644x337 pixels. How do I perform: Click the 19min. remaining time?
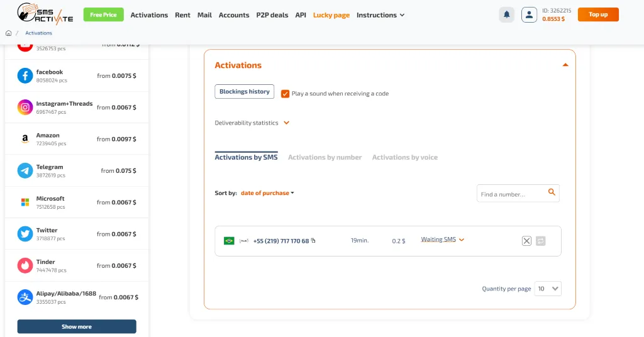(360, 241)
